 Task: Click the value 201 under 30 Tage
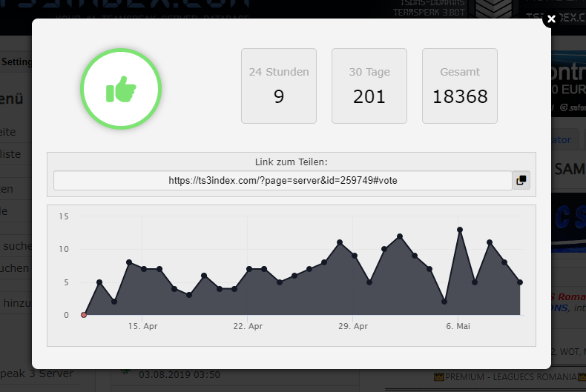coord(369,96)
